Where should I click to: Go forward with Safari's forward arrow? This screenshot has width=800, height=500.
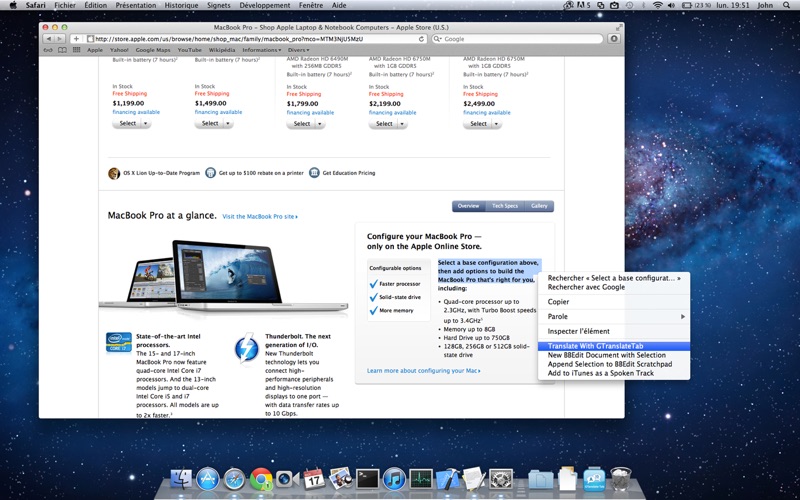[60, 39]
